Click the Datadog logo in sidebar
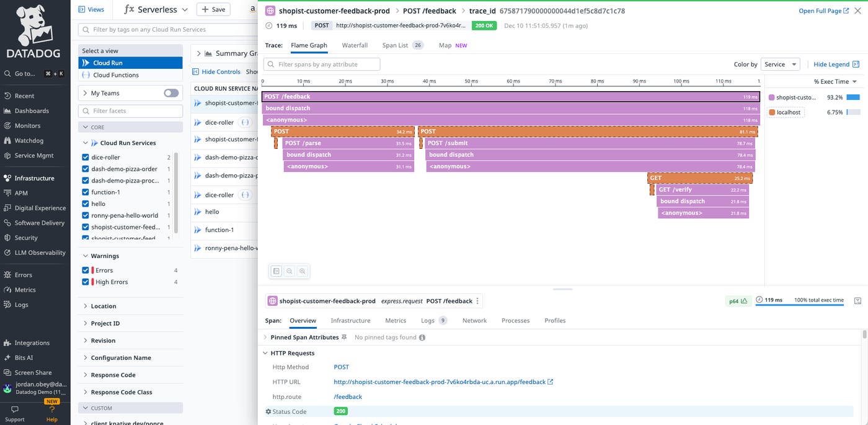868x425 pixels. point(35,31)
